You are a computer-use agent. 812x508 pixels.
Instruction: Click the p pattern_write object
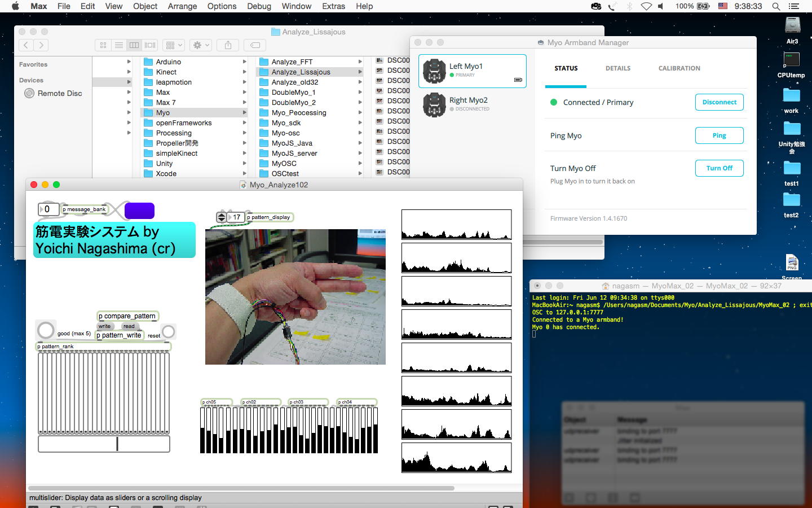120,335
